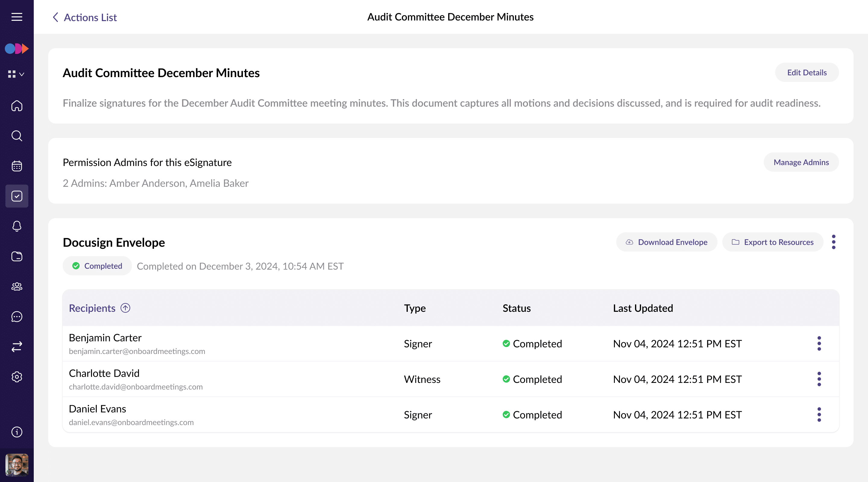
Task: Click the user profile avatar thumbnail
Action: click(x=17, y=465)
